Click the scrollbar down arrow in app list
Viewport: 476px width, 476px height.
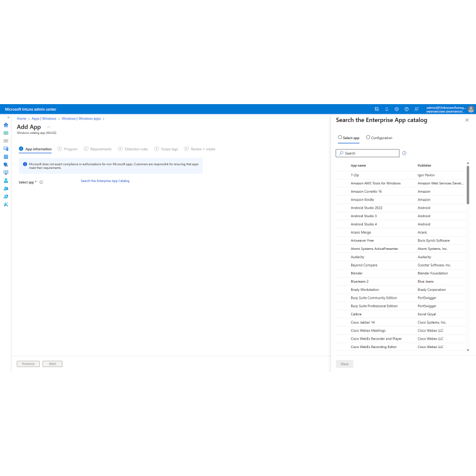click(x=468, y=350)
